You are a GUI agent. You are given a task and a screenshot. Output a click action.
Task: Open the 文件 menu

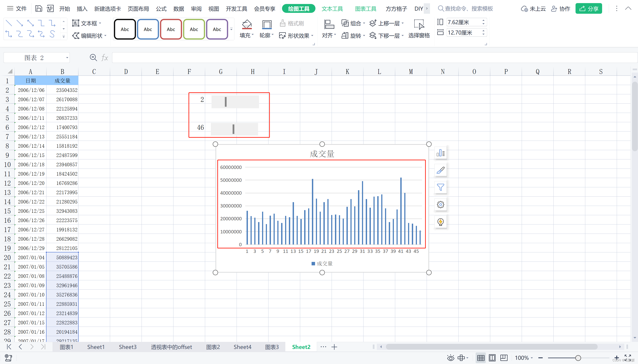17,8
